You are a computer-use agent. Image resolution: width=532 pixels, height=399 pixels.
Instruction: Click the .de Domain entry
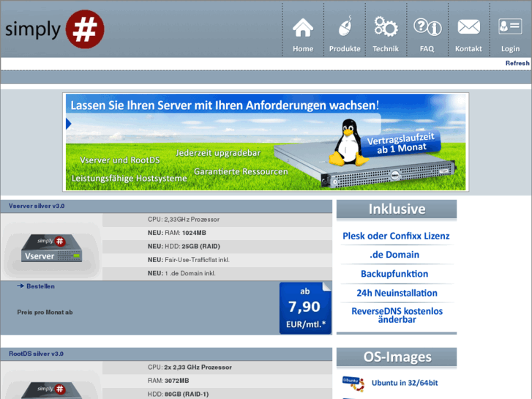(394, 255)
